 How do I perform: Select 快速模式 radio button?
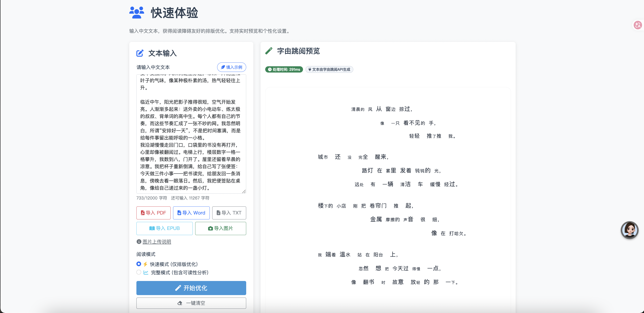[139, 264]
